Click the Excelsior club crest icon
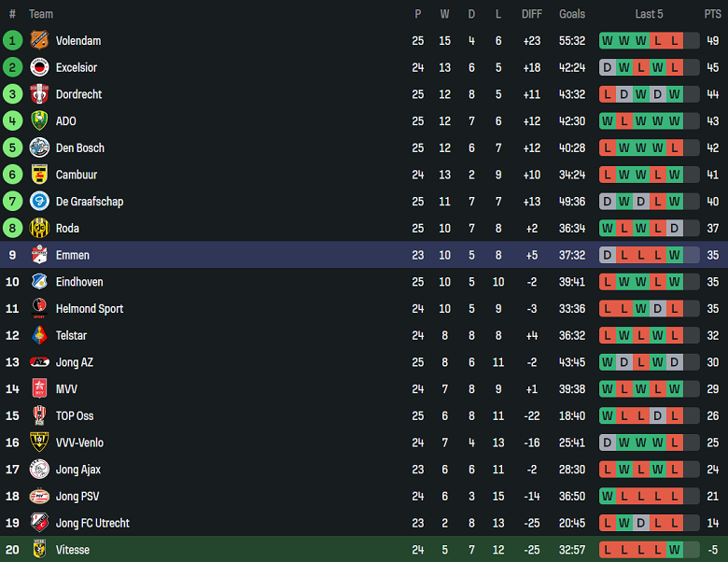The image size is (728, 562). click(x=38, y=67)
